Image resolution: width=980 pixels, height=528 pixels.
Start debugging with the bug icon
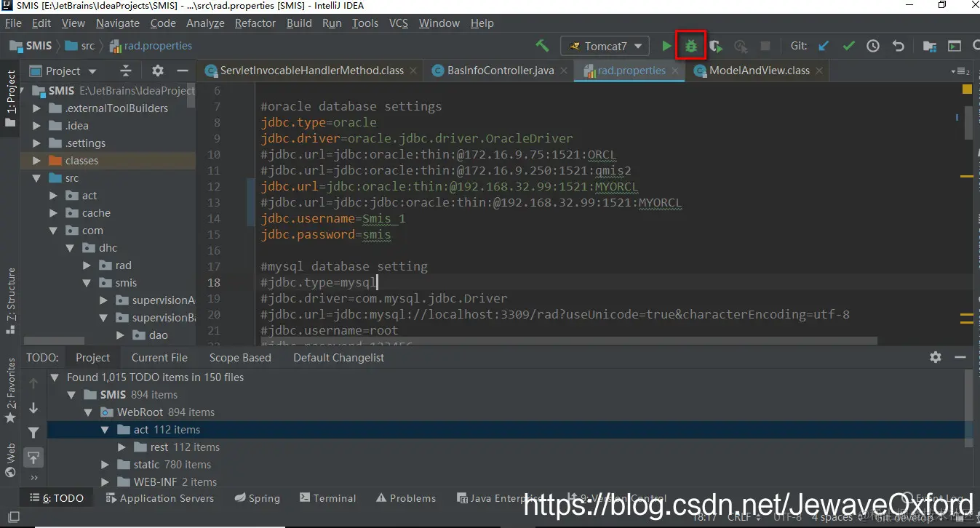[x=690, y=46]
